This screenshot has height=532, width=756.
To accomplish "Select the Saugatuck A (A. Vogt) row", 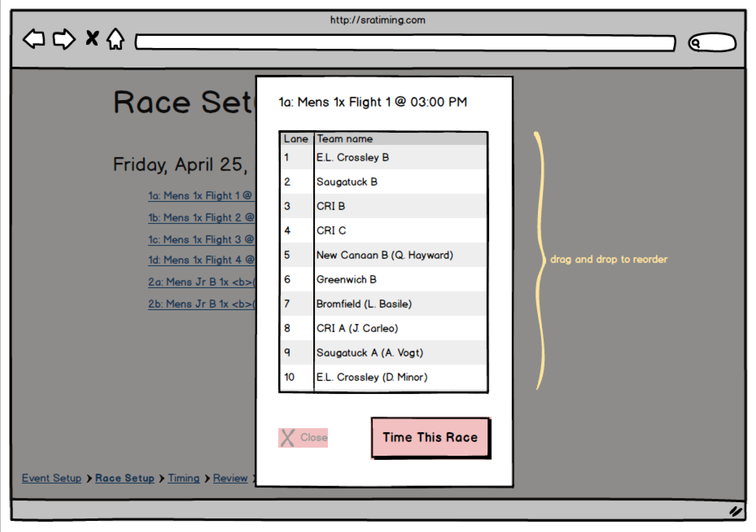I will [x=383, y=353].
